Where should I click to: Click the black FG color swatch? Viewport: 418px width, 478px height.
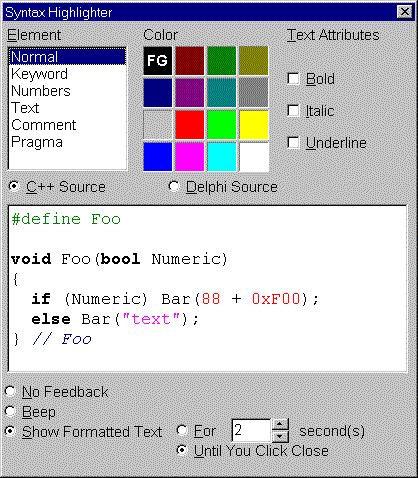tap(158, 61)
